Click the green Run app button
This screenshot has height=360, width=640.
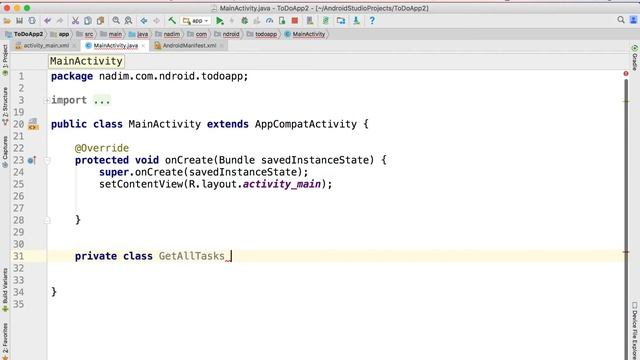pyautogui.click(x=220, y=21)
